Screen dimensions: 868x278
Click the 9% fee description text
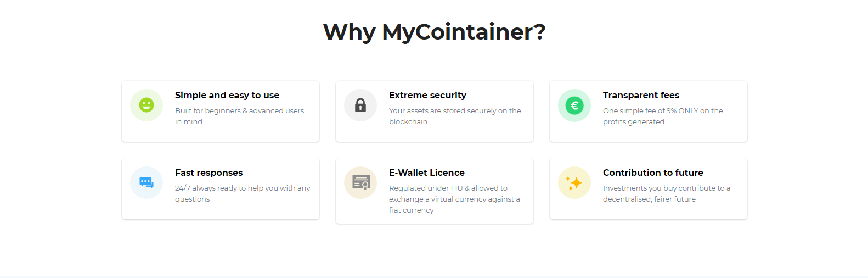663,110
